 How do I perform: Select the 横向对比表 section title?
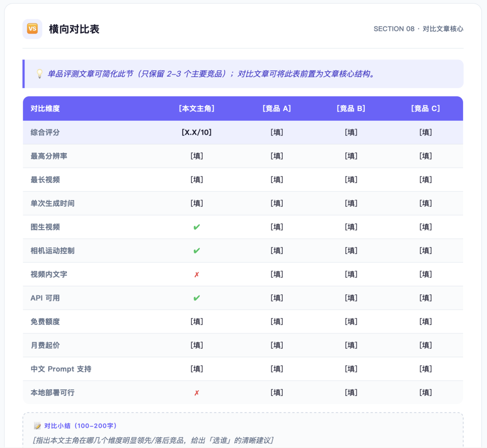(x=74, y=29)
